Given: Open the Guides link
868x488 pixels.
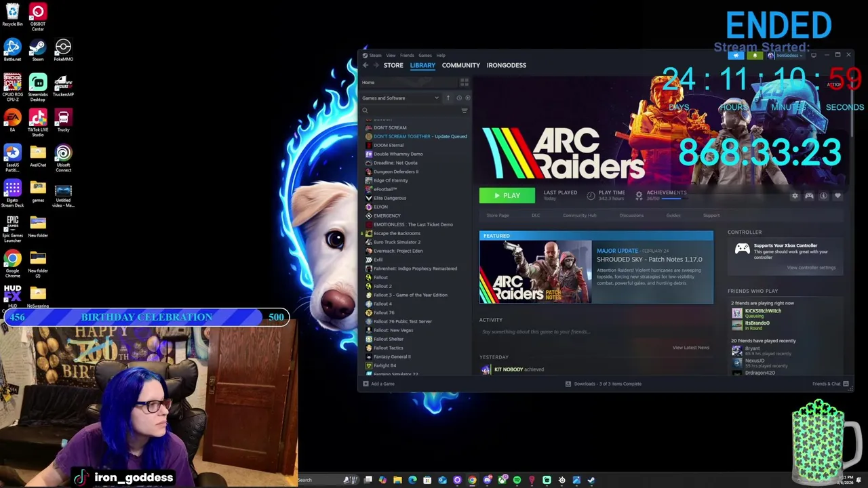Looking at the screenshot, I should (x=673, y=216).
